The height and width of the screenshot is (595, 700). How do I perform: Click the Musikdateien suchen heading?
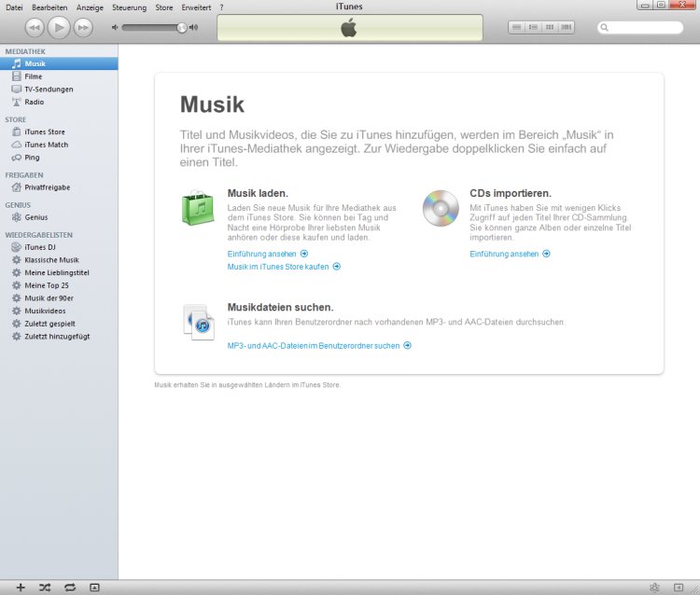pos(280,308)
